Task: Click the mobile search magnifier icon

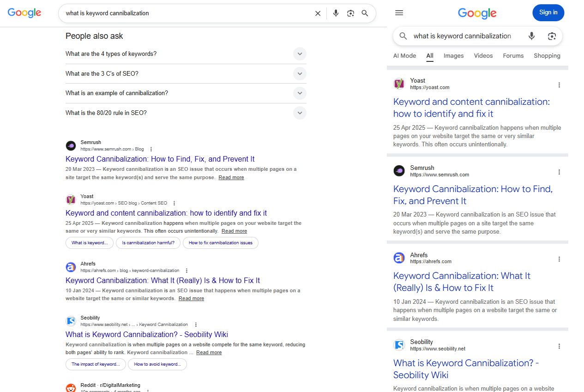Action: [403, 36]
